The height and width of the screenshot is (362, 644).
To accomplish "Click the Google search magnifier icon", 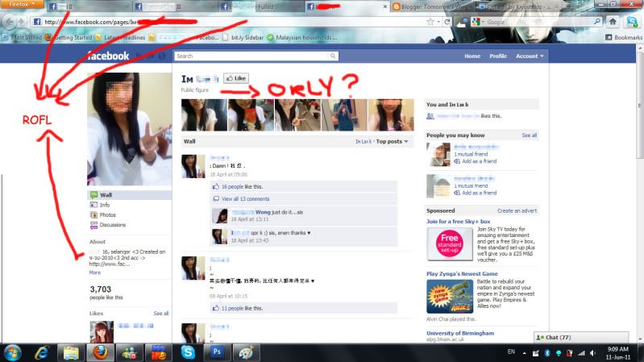I will 596,22.
